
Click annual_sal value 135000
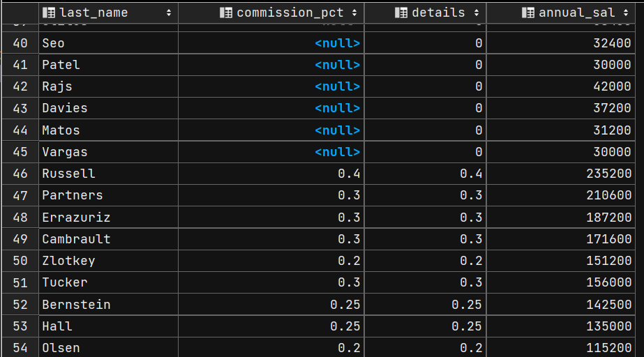pyautogui.click(x=561, y=326)
